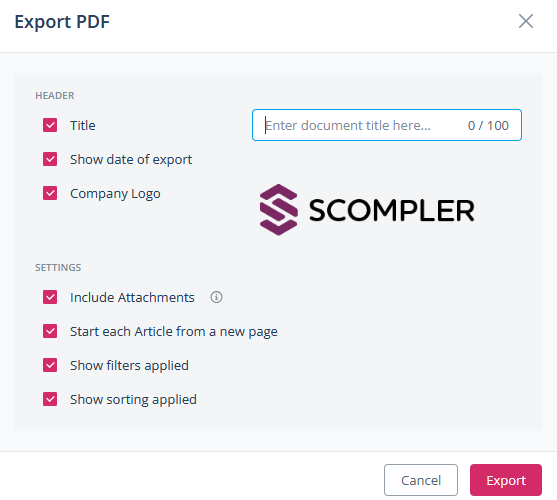Click the 'Show sorting applied' label text
Screen dimensions: 557x500
(x=133, y=400)
